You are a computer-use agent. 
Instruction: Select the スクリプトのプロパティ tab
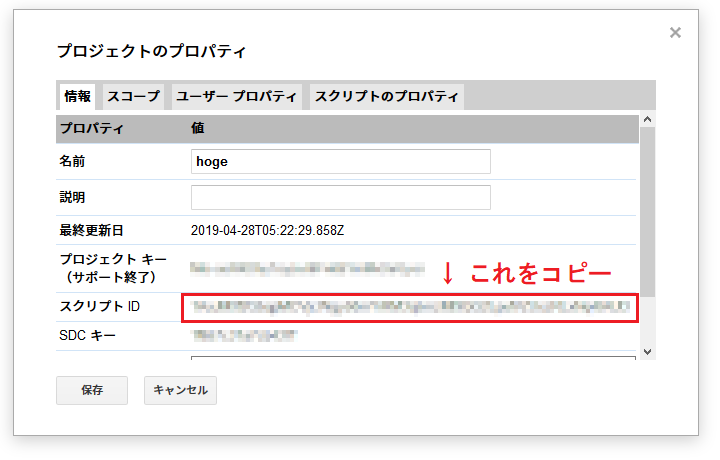[x=387, y=96]
